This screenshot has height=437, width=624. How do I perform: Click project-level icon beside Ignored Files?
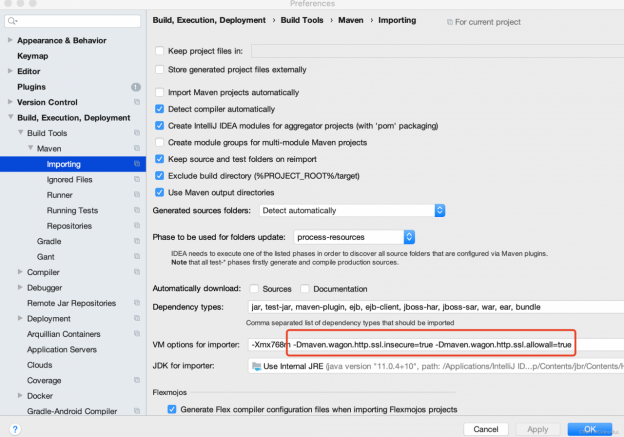(137, 179)
